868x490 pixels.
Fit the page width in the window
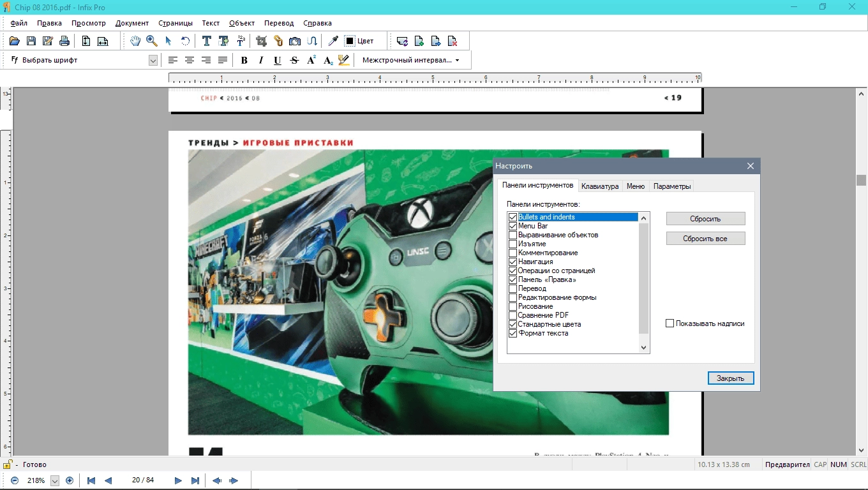coord(103,41)
